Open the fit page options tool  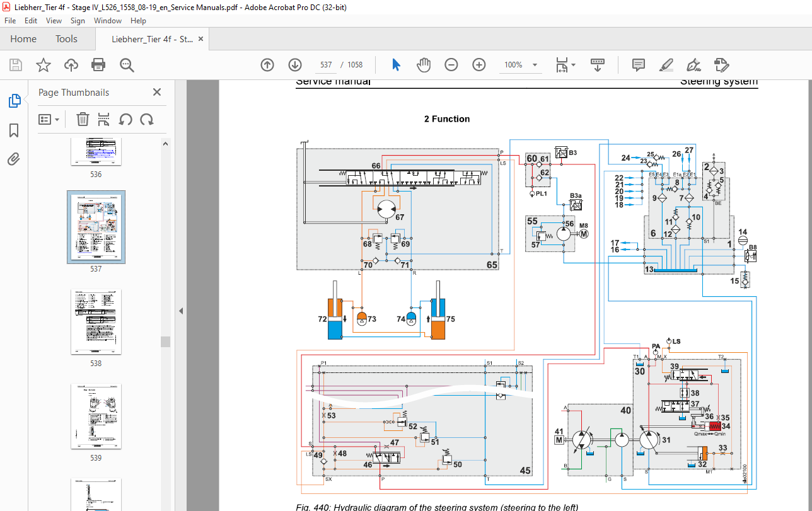(x=565, y=65)
